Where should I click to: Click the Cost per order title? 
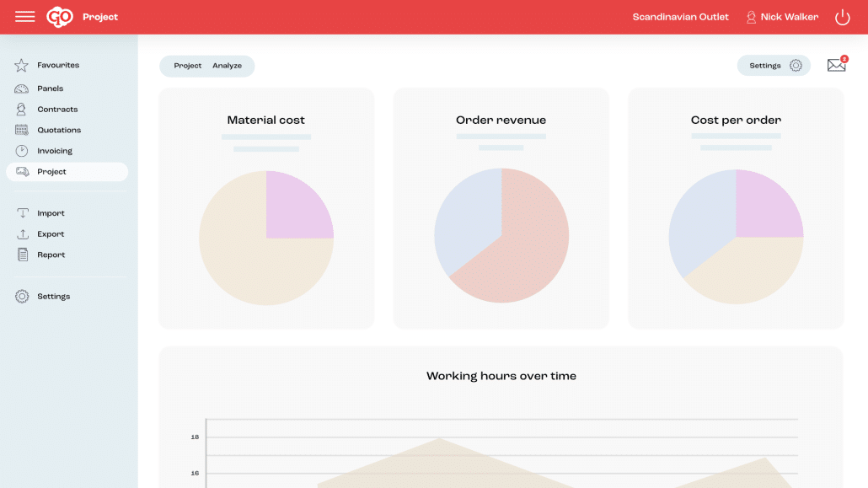click(736, 120)
